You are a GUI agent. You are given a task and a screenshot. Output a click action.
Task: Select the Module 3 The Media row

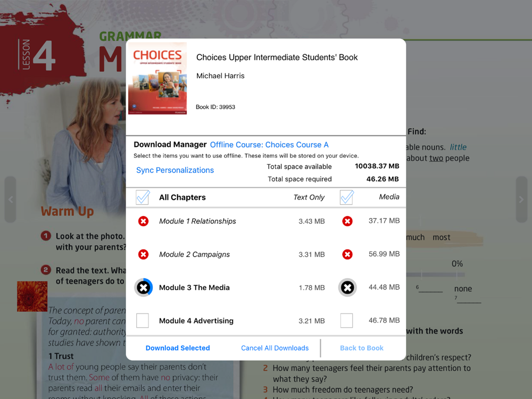266,287
